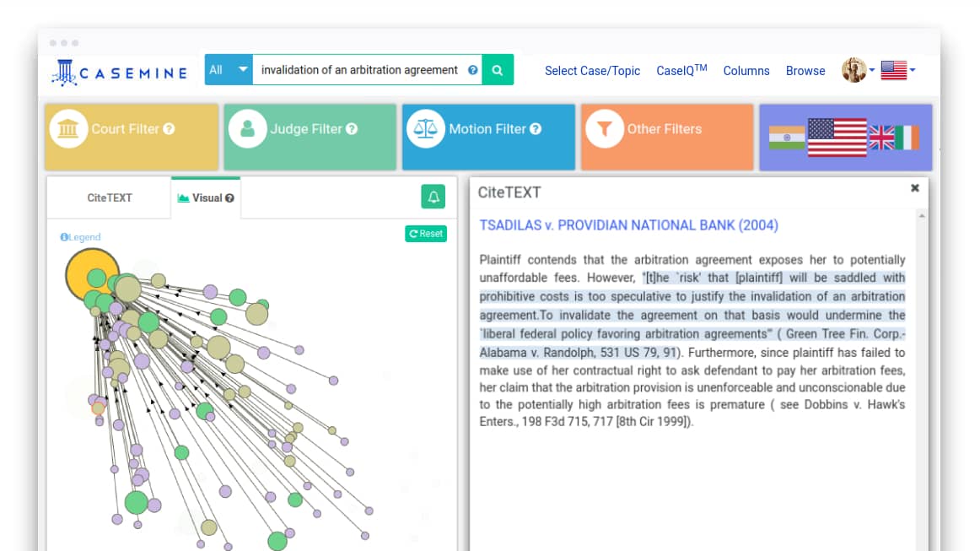Open the US flag country dropdown
This screenshot has height=551, width=980.
pyautogui.click(x=897, y=70)
